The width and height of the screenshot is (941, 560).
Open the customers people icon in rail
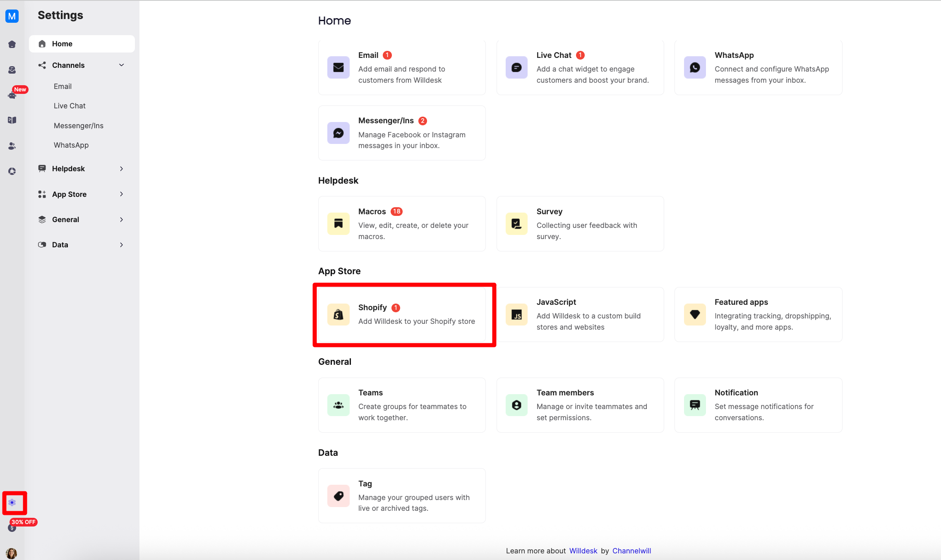[12, 146]
